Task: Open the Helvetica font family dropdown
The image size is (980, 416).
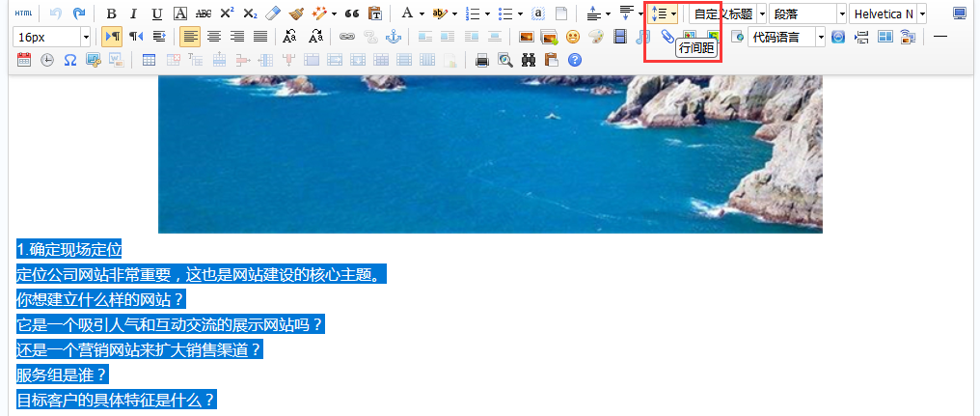Action: [x=887, y=14]
